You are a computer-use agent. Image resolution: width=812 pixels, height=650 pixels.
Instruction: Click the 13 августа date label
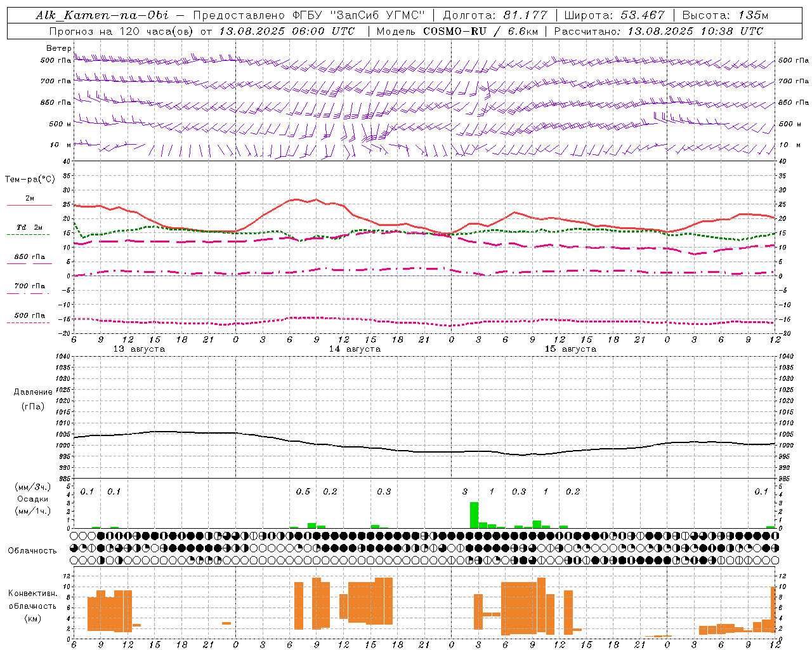(x=139, y=349)
